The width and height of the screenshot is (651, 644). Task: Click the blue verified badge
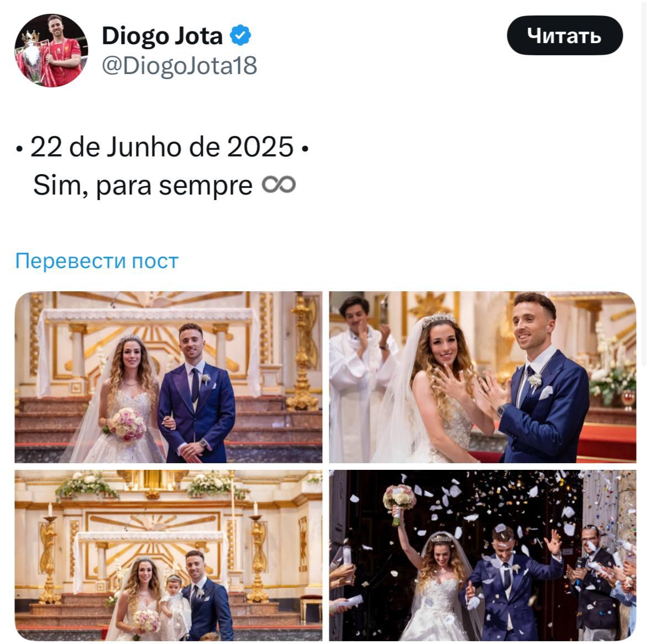(240, 35)
